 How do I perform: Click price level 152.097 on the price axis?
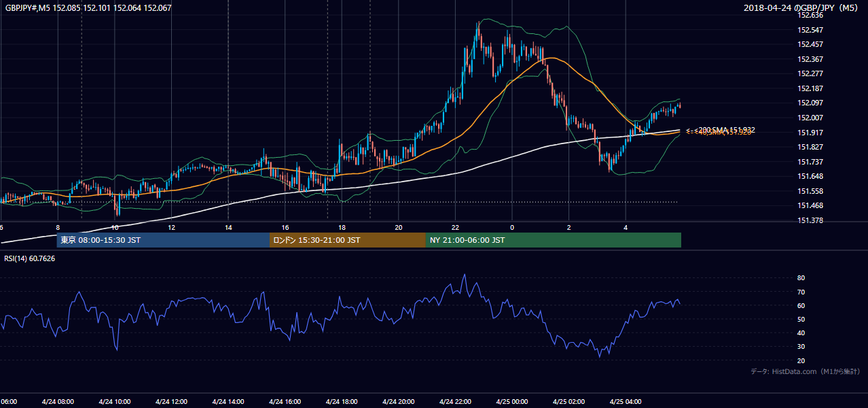tap(810, 103)
